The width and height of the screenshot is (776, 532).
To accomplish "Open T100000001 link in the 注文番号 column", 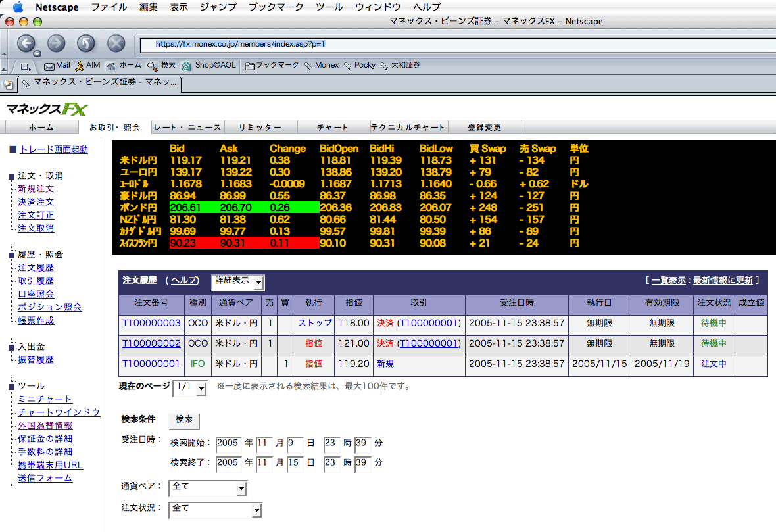I will point(151,364).
